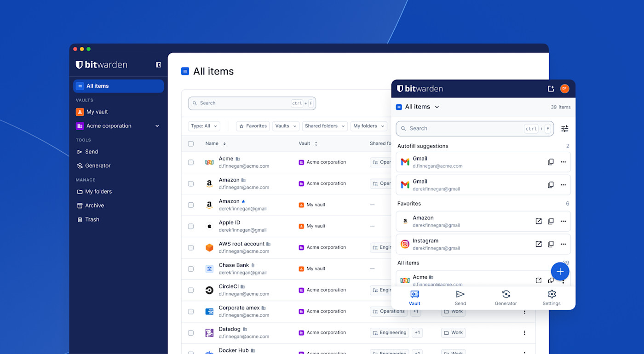Click the blue plus add-item button
This screenshot has height=354, width=644.
pos(560,271)
